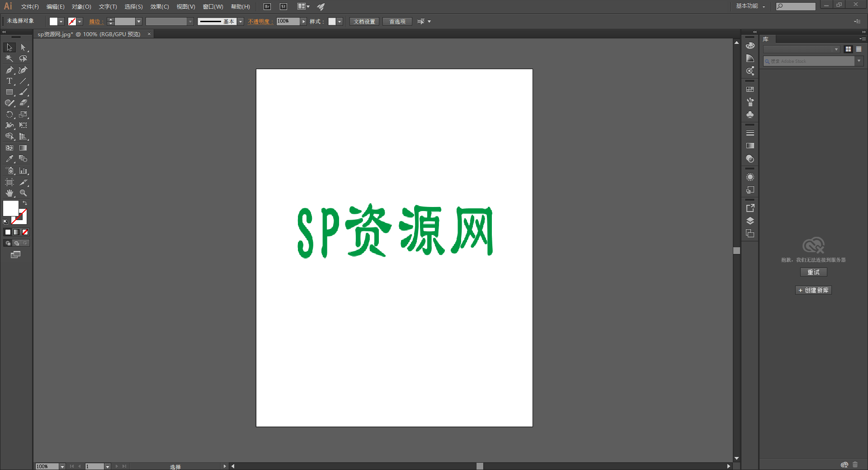This screenshot has width=868, height=470.
Task: Open 文件(F) menu
Action: pyautogui.click(x=30, y=7)
